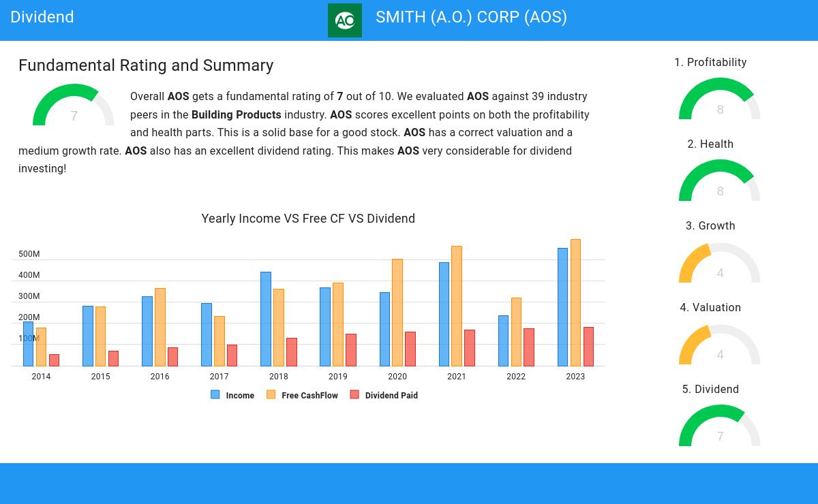Click the 2022 Income blue bar
The height and width of the screenshot is (504, 818).
pos(503,341)
